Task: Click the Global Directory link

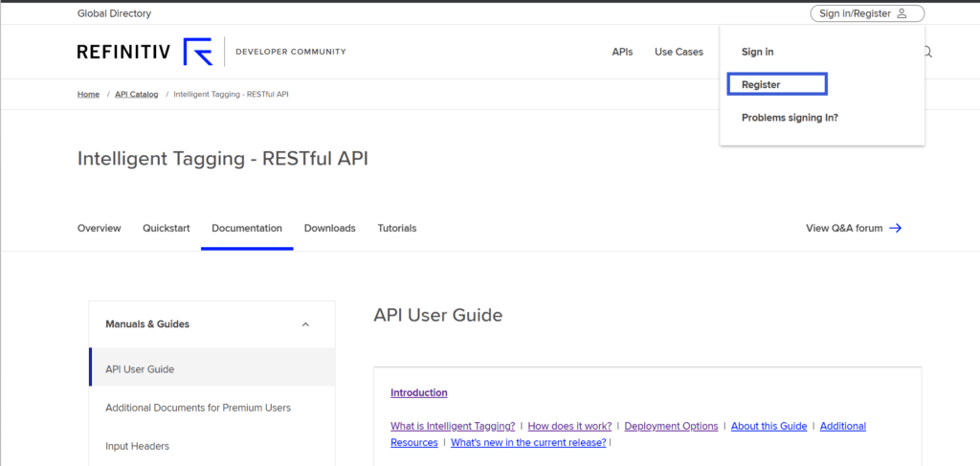Action: [x=114, y=13]
